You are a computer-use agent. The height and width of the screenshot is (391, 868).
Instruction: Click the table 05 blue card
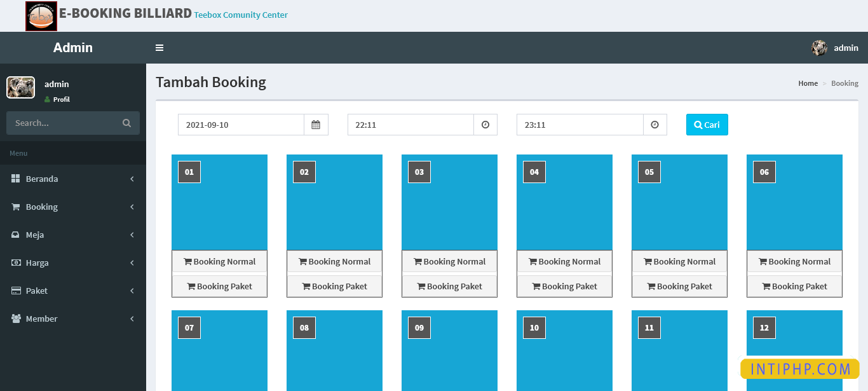pos(679,202)
